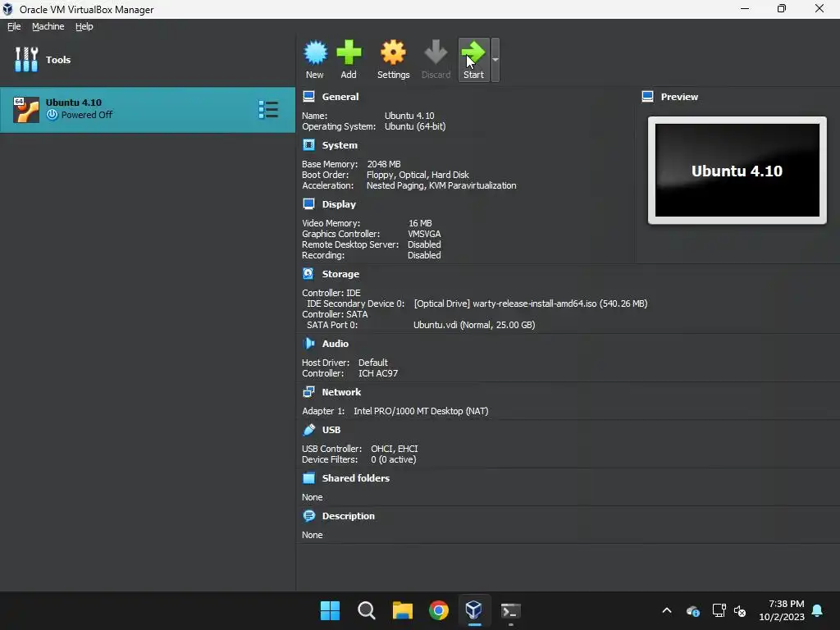Screen dimensions: 840x630
Task: Click Nested Paging, KVM Paravirtualization text
Action: click(441, 185)
